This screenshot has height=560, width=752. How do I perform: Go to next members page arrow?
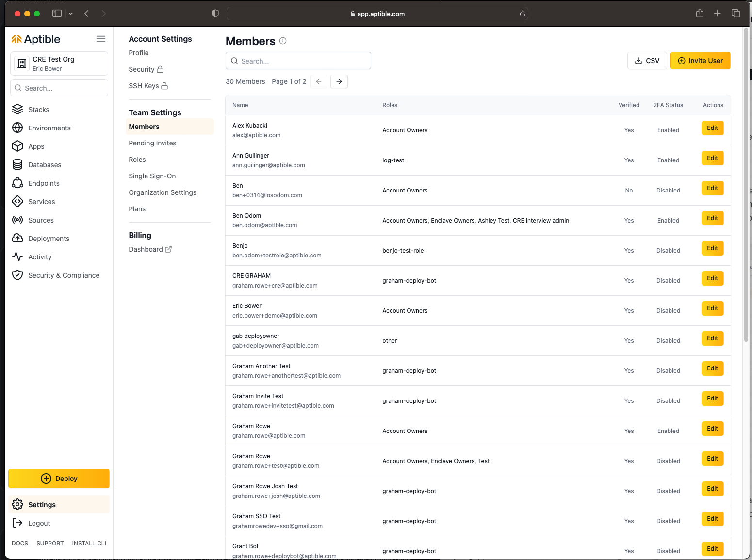(x=339, y=81)
